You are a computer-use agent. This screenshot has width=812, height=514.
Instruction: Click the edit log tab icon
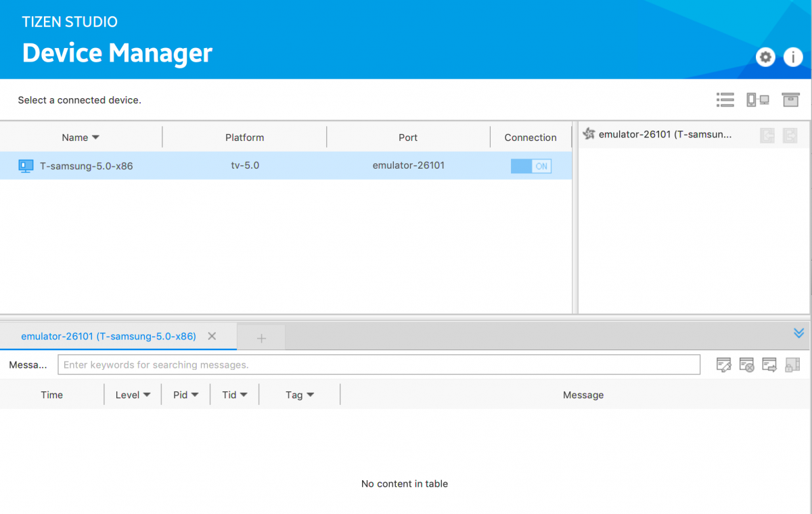click(x=724, y=365)
